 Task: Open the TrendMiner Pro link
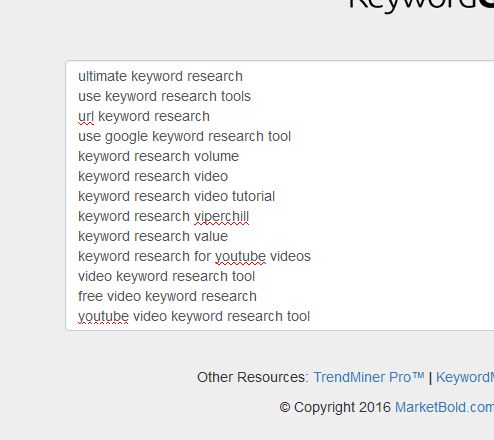pyautogui.click(x=369, y=377)
